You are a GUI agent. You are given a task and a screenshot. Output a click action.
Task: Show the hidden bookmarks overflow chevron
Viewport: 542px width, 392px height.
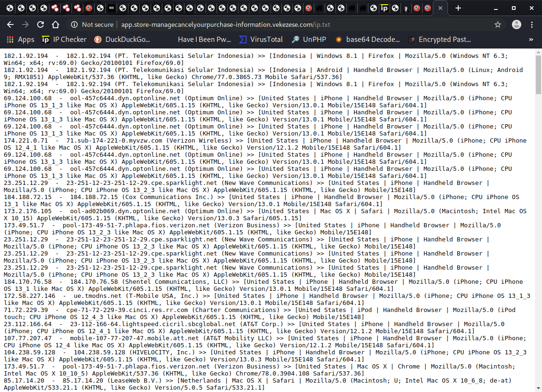(531, 40)
